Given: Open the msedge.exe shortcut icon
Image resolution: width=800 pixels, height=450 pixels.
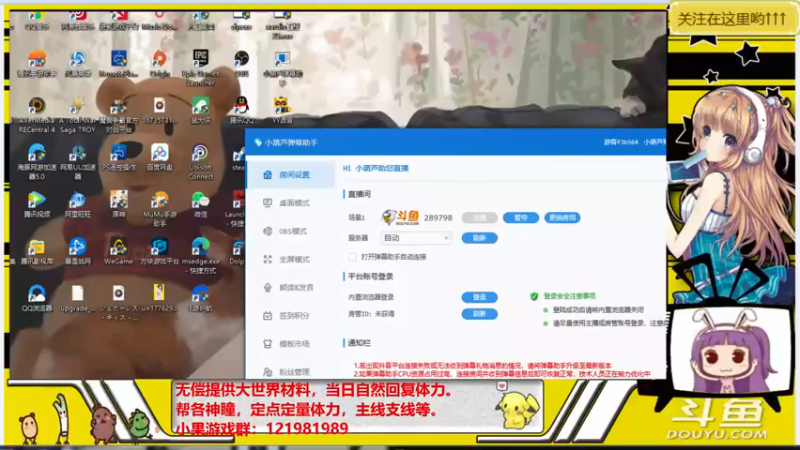Looking at the screenshot, I should tap(200, 256).
